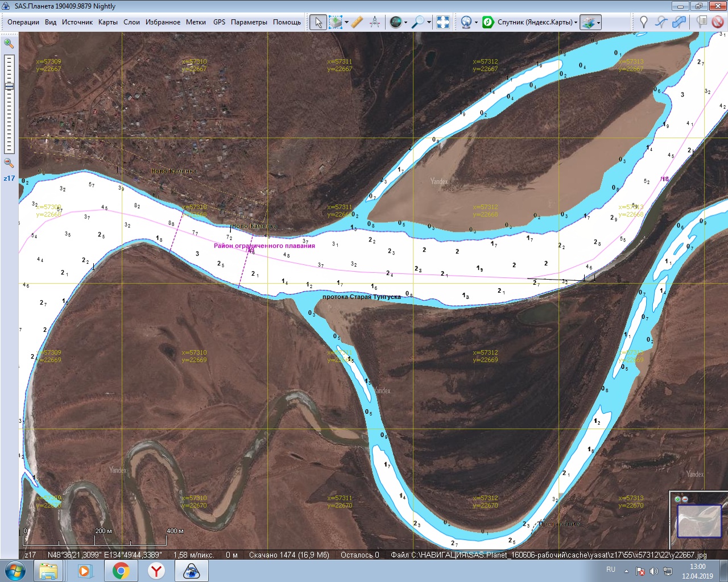This screenshot has height=582, width=728.
Task: Toggle the hide all placemarks button
Action: [718, 22]
